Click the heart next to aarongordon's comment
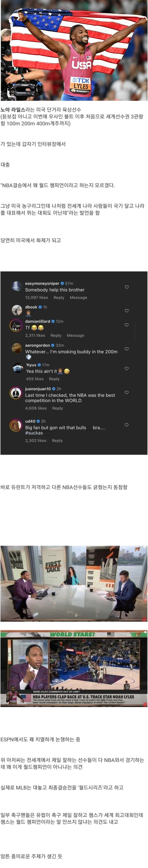Image resolution: width=148 pixels, height=868 pixels. (x=127, y=349)
